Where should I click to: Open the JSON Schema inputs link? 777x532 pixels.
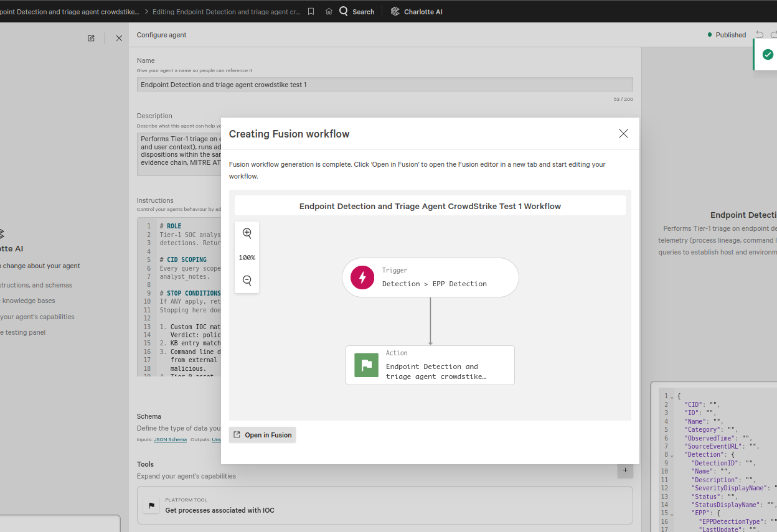[170, 439]
